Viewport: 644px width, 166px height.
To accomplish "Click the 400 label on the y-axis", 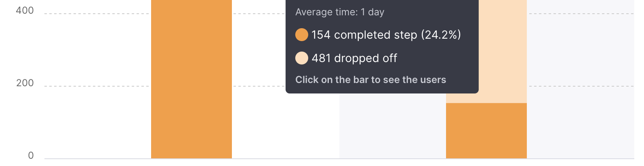I will point(25,10).
